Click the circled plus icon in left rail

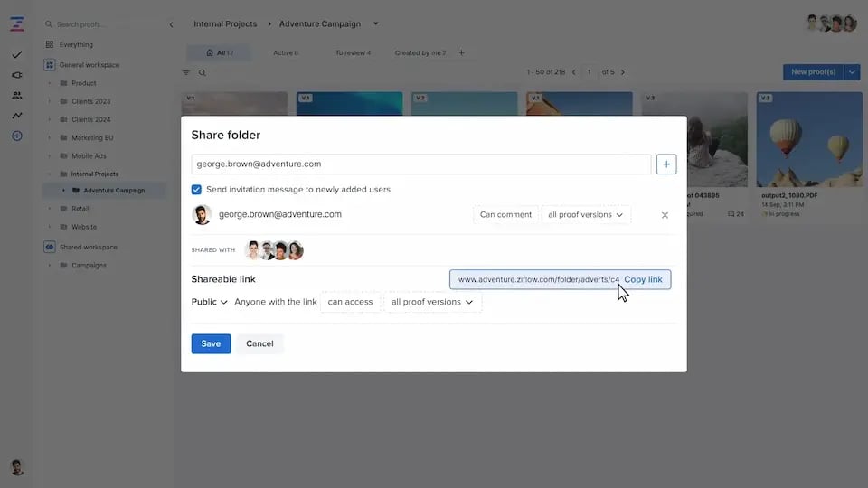tap(17, 136)
